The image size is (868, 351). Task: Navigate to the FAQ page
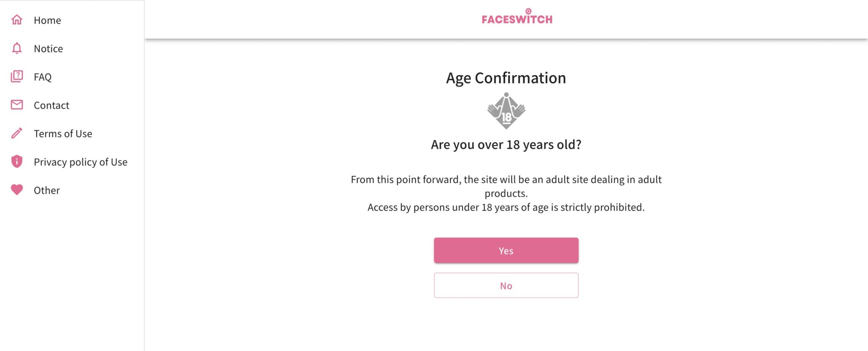pos(43,77)
